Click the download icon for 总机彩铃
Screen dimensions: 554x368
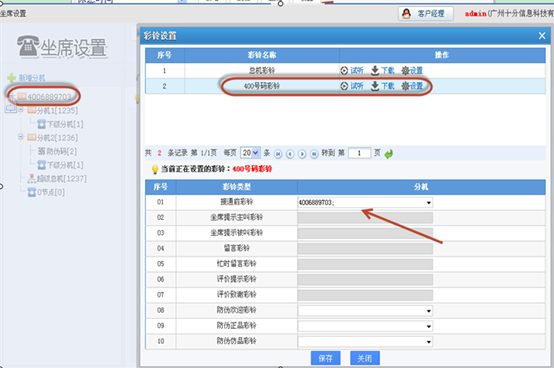tap(375, 71)
